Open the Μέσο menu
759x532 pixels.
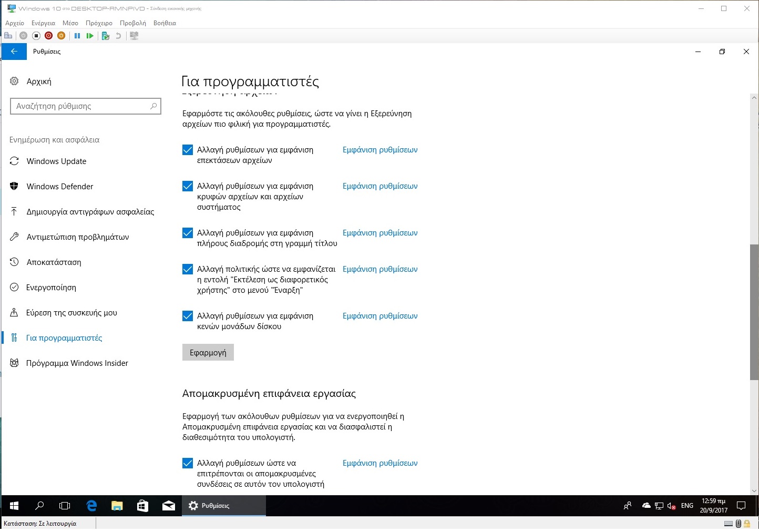tap(70, 23)
